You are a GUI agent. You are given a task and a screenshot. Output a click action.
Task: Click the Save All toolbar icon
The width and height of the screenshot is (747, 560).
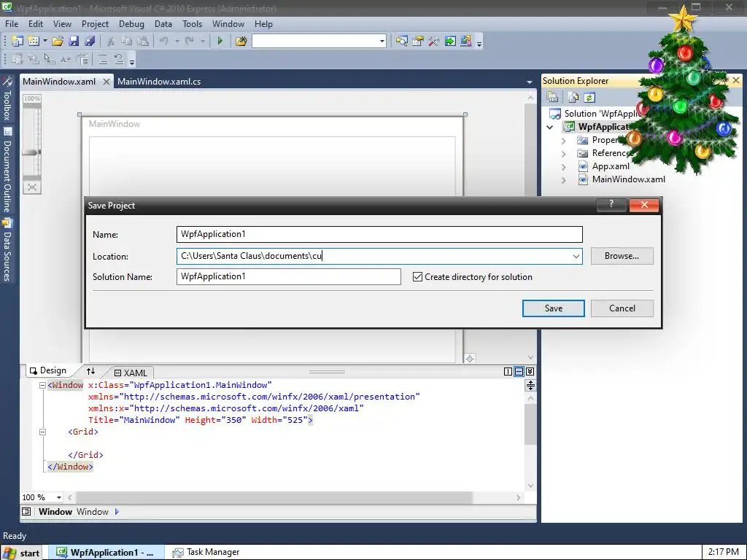point(90,41)
